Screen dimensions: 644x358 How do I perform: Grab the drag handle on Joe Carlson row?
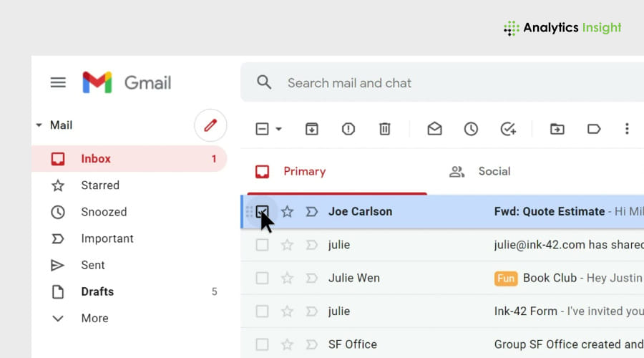(x=249, y=212)
